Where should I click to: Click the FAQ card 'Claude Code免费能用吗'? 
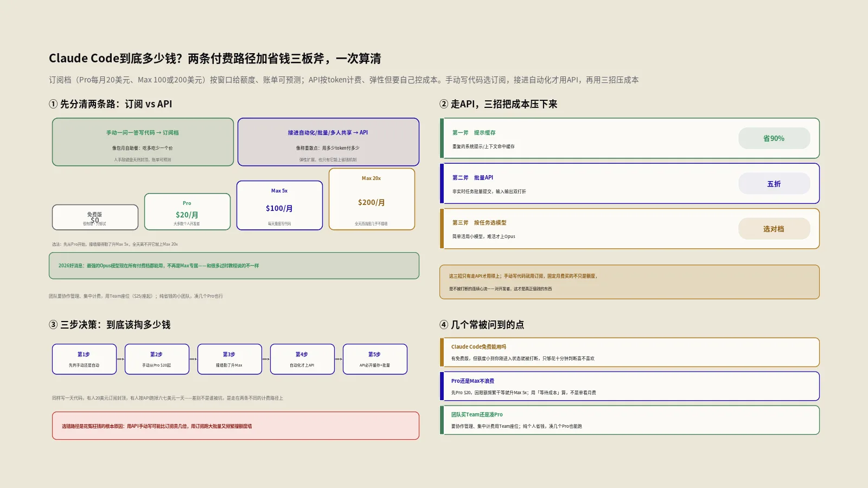(x=629, y=352)
